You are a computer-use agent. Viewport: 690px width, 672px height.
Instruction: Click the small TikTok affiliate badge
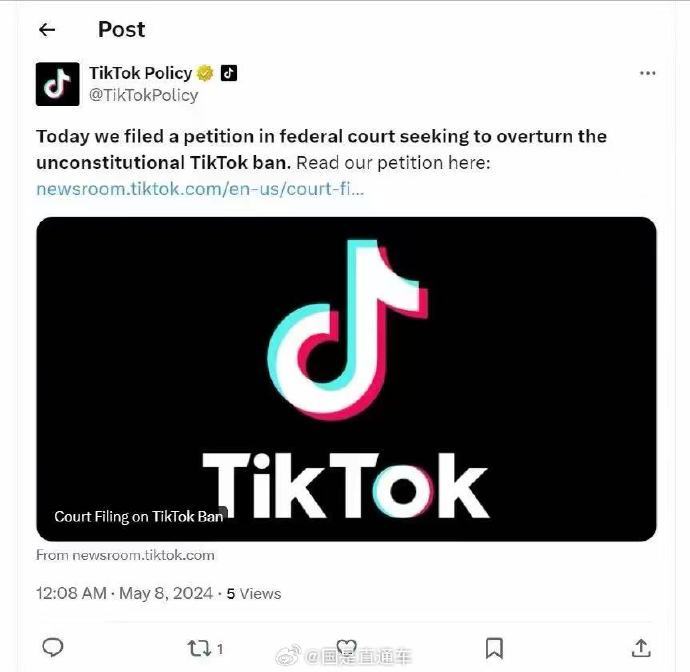[229, 73]
